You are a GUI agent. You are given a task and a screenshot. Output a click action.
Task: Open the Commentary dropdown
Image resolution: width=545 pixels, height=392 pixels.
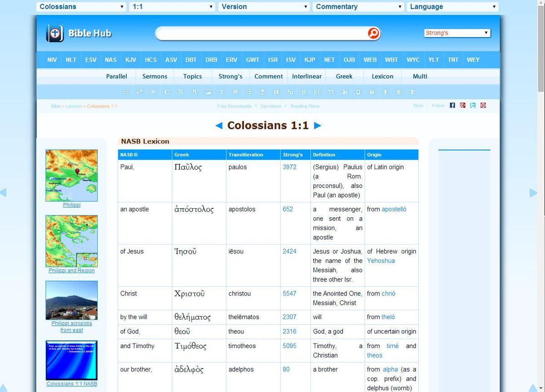(x=358, y=7)
